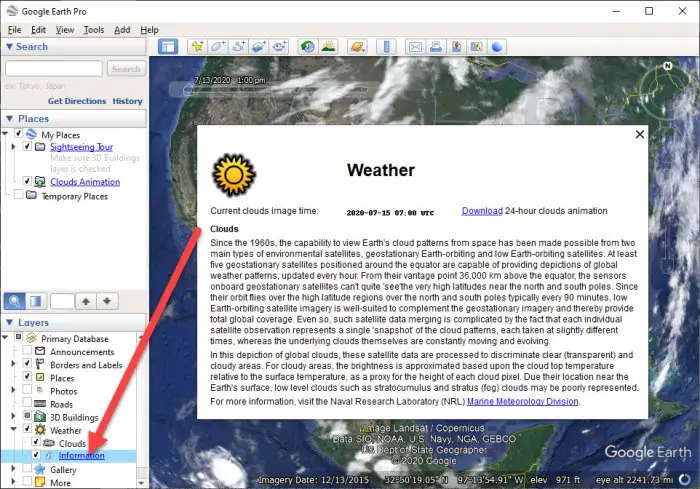Click the magnifier search-places button in Places panel

point(14,301)
